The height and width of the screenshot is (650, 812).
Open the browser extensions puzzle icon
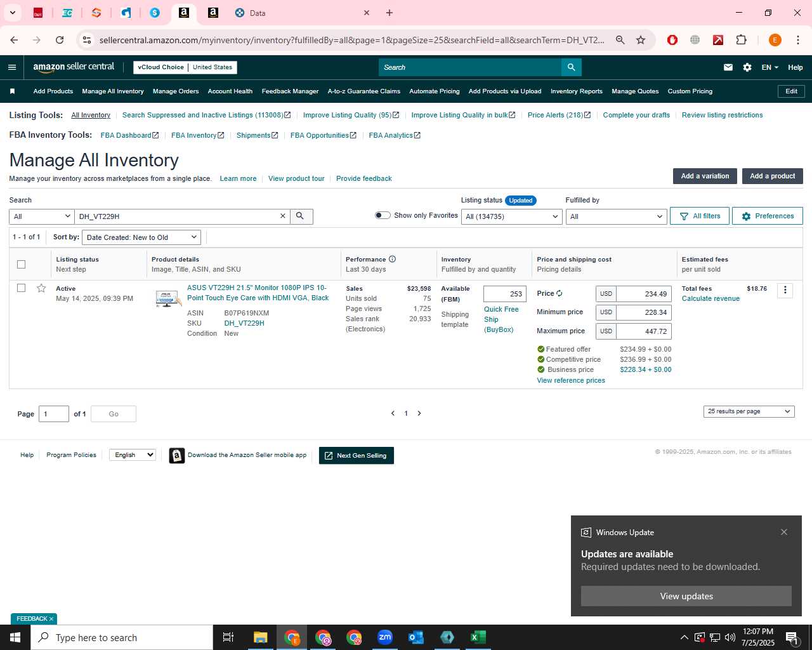[741, 40]
